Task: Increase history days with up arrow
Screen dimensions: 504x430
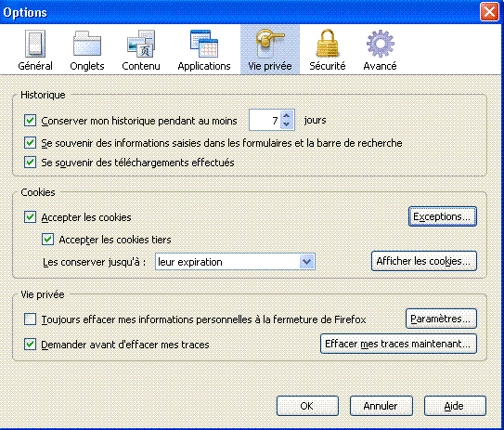Action: (287, 115)
